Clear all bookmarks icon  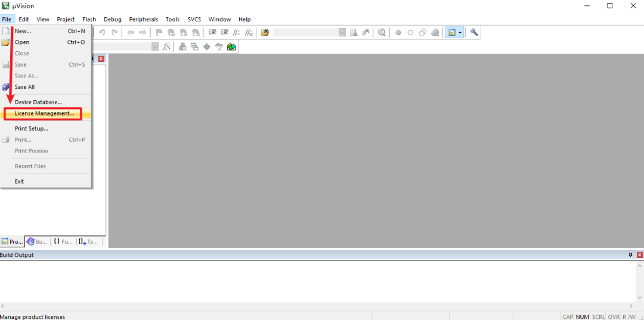[196, 32]
